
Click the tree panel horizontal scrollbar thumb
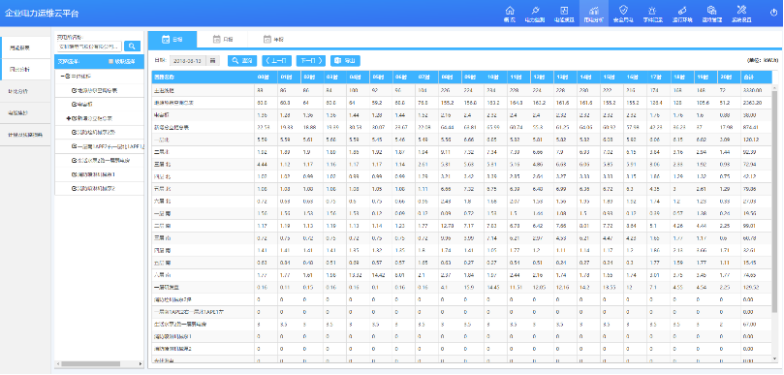click(x=90, y=364)
